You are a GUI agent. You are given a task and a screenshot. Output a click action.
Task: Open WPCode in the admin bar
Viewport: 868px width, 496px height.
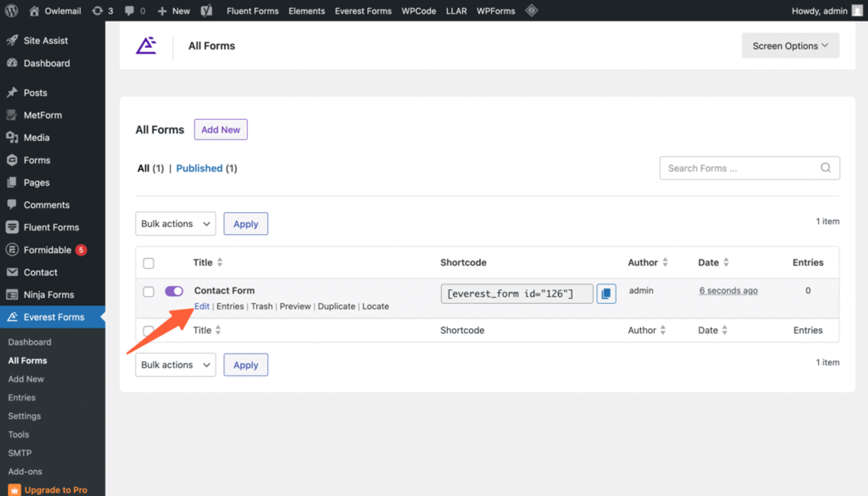pos(419,11)
